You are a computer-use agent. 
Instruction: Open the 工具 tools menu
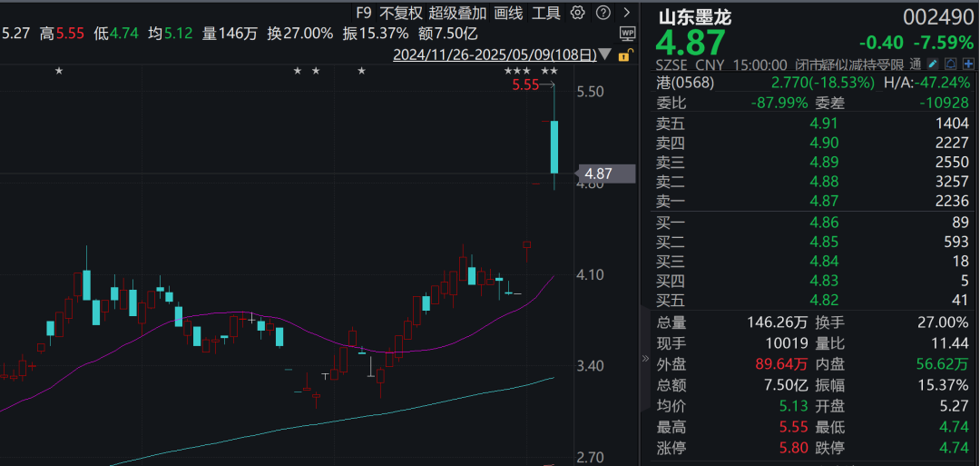point(546,12)
